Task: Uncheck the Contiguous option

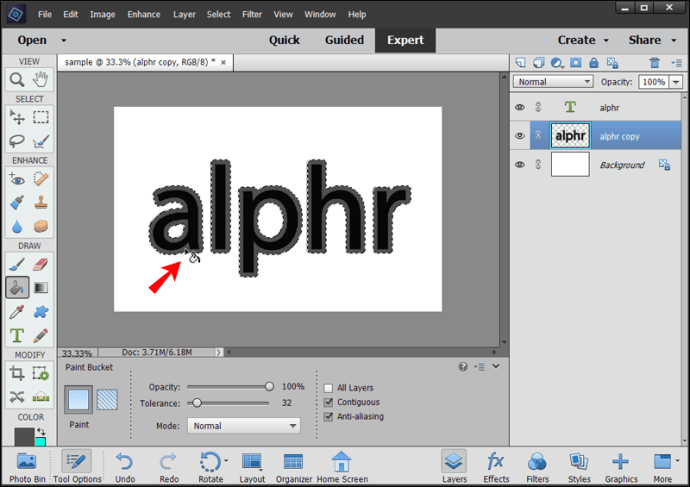Action: [328, 402]
